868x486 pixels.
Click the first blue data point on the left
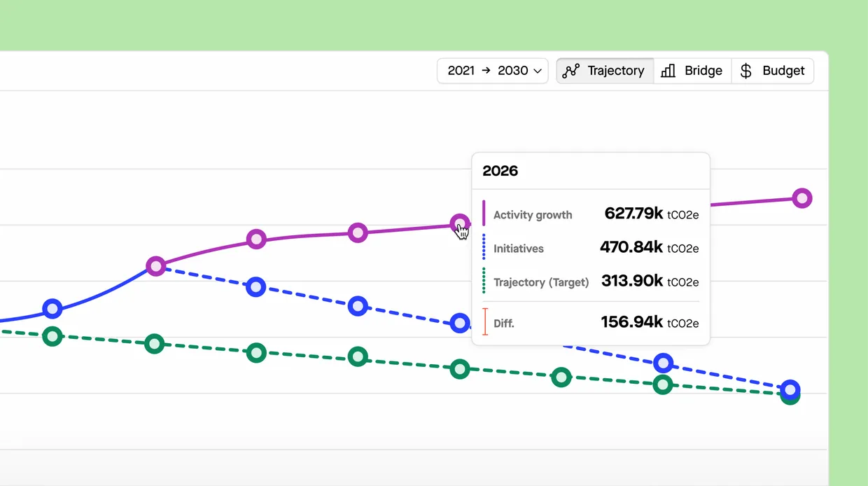[x=52, y=308]
